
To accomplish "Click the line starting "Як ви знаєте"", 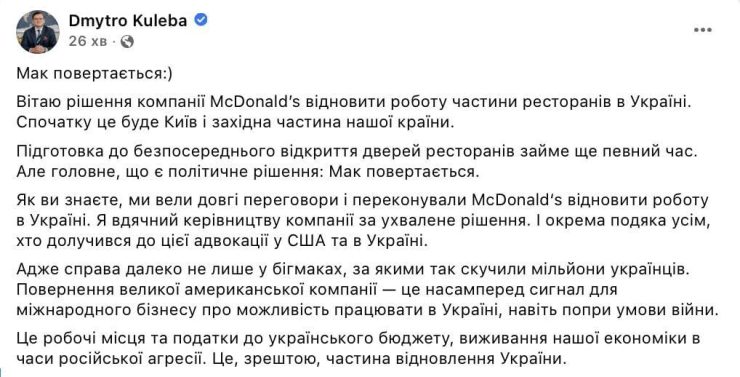I will (x=362, y=200).
